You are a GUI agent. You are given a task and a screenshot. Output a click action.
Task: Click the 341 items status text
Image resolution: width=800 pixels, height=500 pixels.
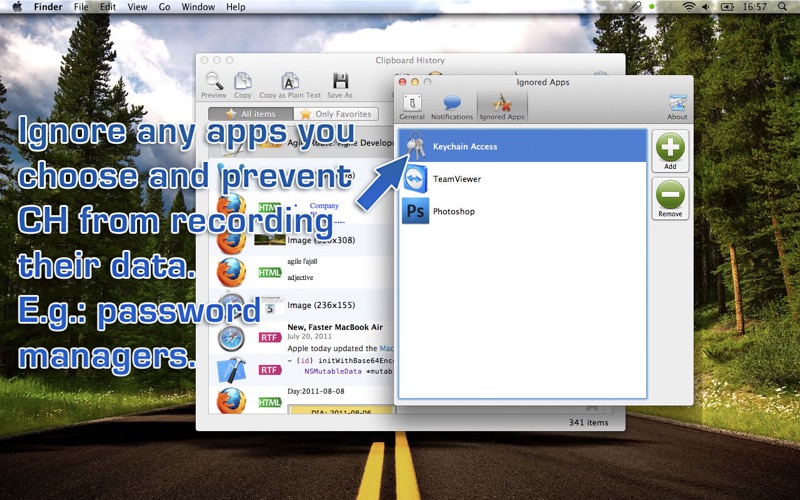[588, 422]
